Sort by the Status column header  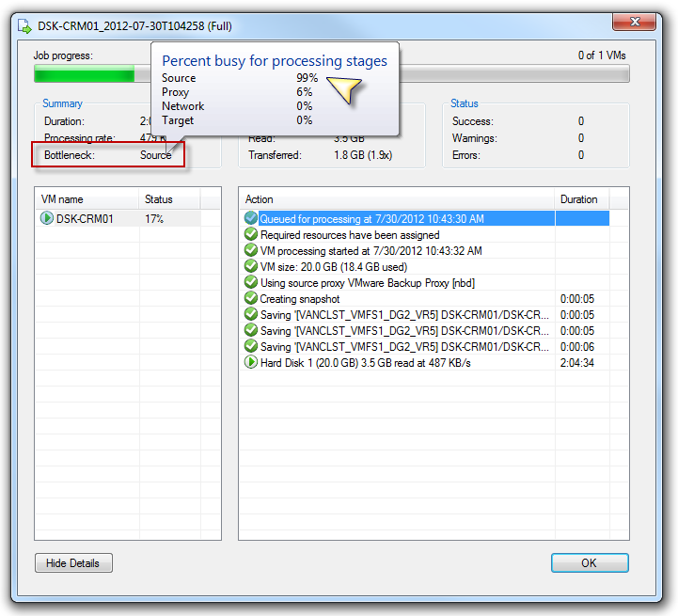click(169, 199)
